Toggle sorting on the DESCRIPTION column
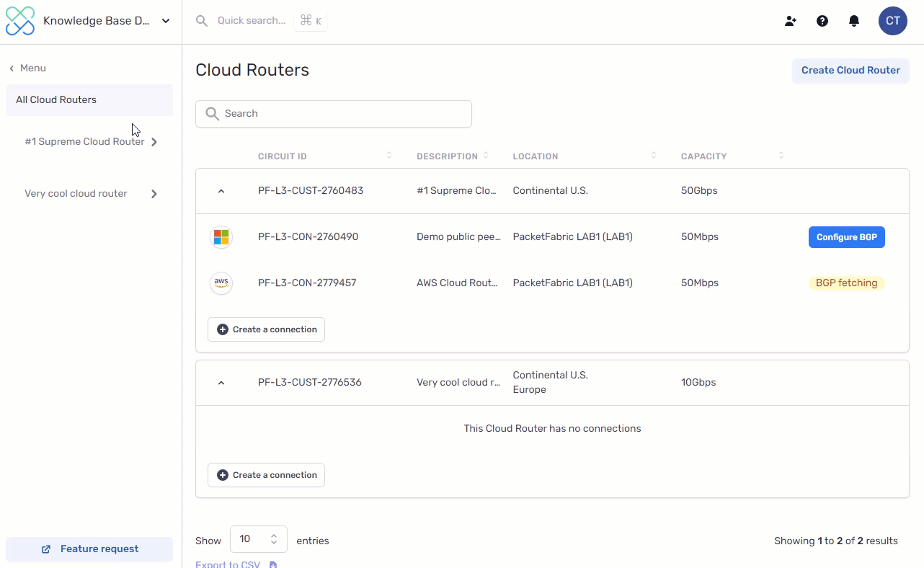Image resolution: width=924 pixels, height=568 pixels. click(x=485, y=155)
